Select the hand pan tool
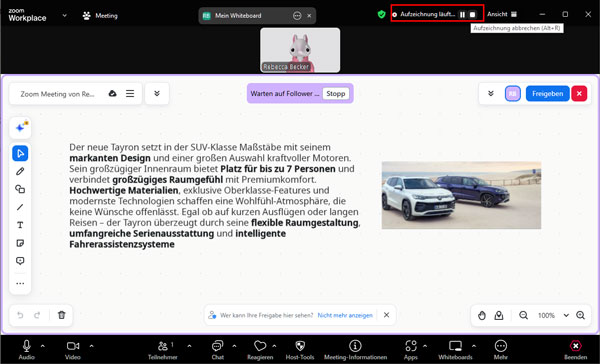This screenshot has width=600, height=364. (482, 315)
